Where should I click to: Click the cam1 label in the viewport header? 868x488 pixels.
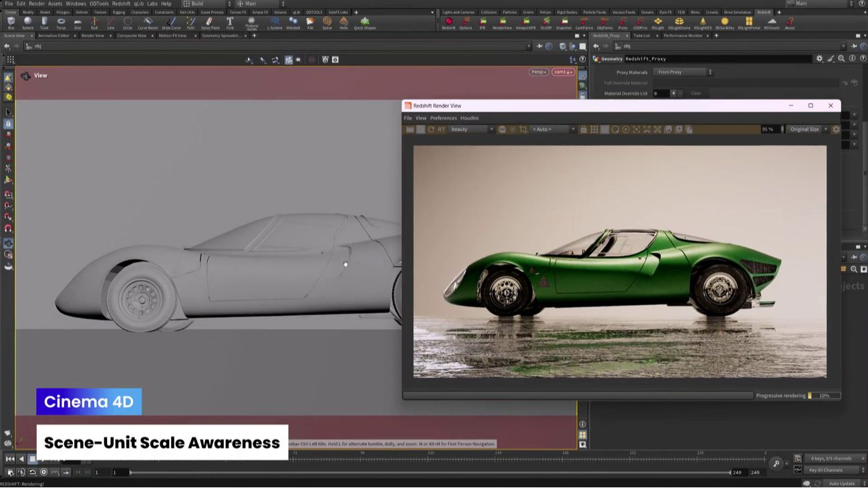(x=561, y=71)
